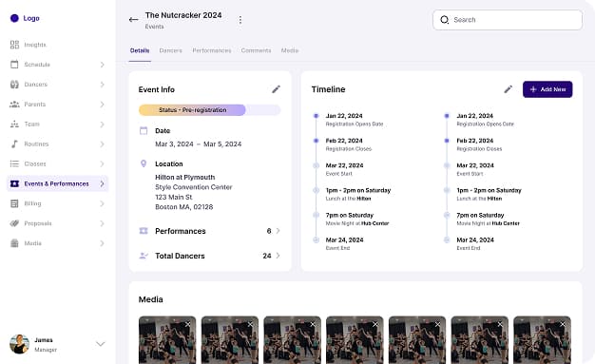Click the left-column Mar 24, 2024 Event End marker

317,239
